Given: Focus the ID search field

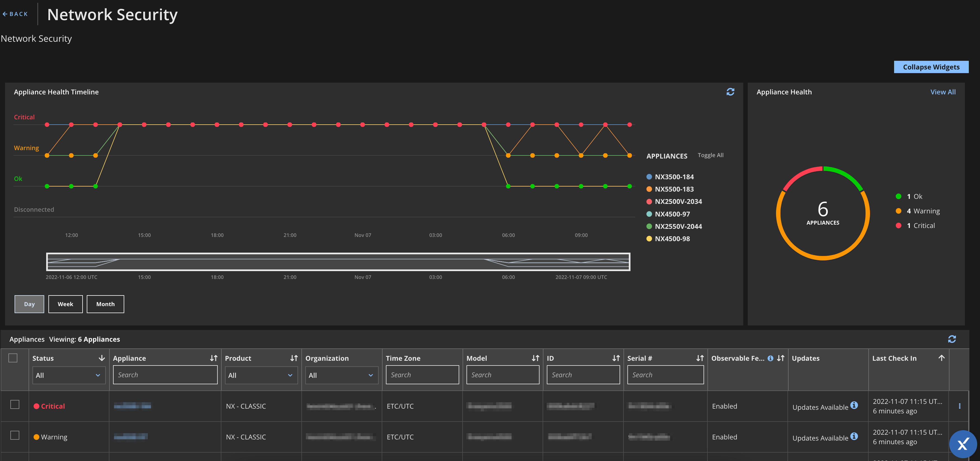Looking at the screenshot, I should coord(583,374).
